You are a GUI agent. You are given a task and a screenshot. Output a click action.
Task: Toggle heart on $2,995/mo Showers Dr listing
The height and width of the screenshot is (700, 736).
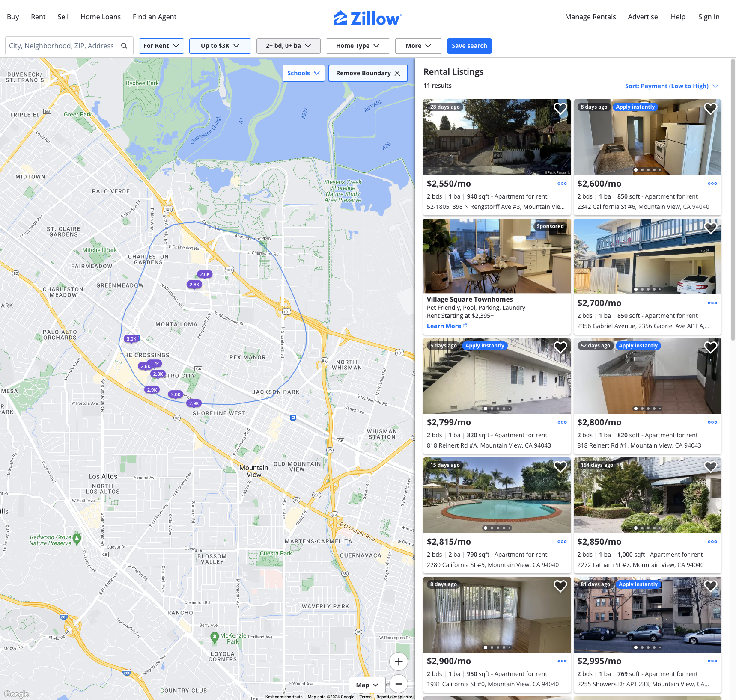[x=711, y=586]
